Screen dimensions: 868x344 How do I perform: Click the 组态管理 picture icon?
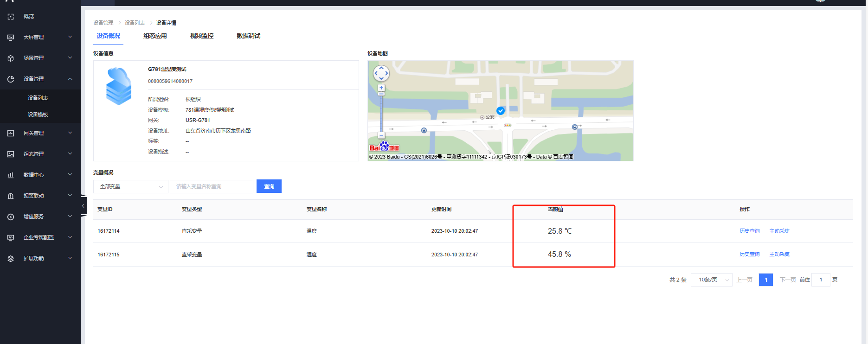click(11, 154)
